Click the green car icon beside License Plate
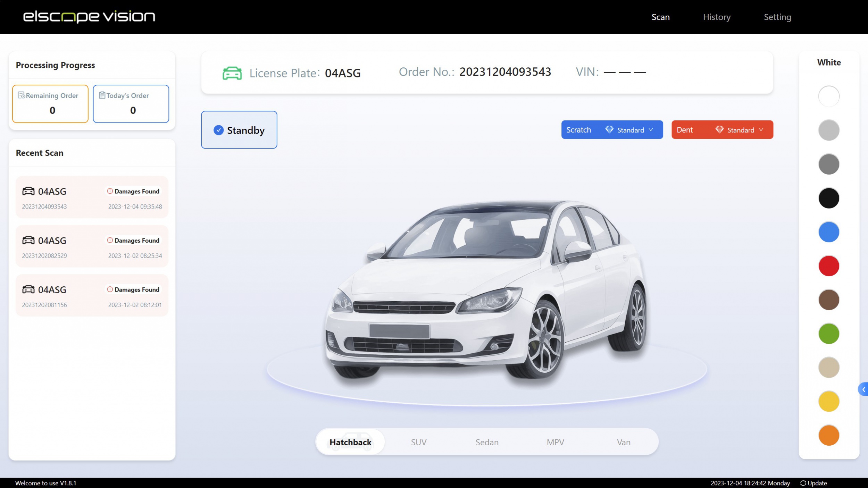This screenshot has width=868, height=488. 232,73
